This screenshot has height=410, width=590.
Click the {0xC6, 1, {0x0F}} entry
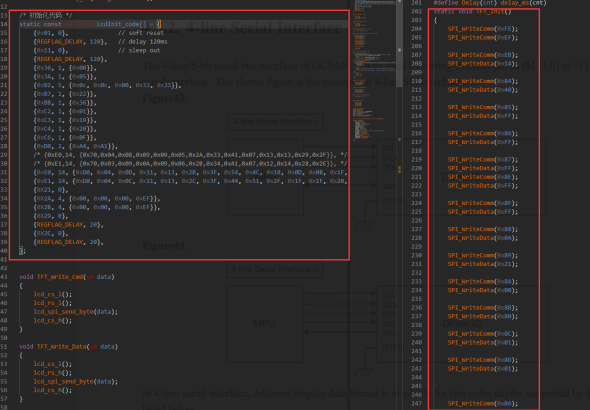coord(65,137)
